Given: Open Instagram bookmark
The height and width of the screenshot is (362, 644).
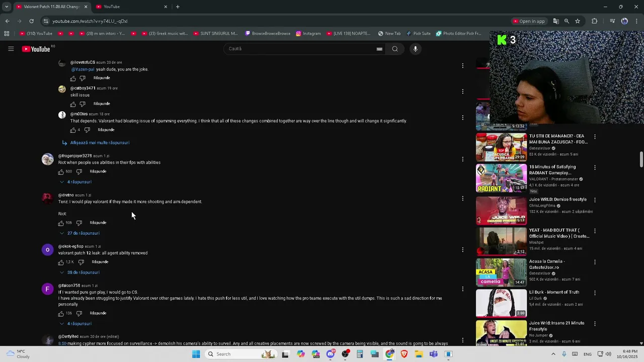Looking at the screenshot, I should pos(308,34).
